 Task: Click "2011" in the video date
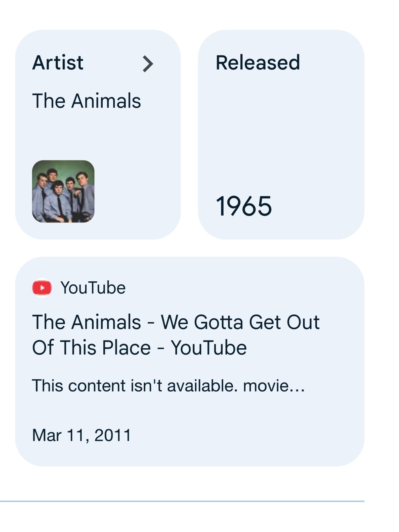113,435
